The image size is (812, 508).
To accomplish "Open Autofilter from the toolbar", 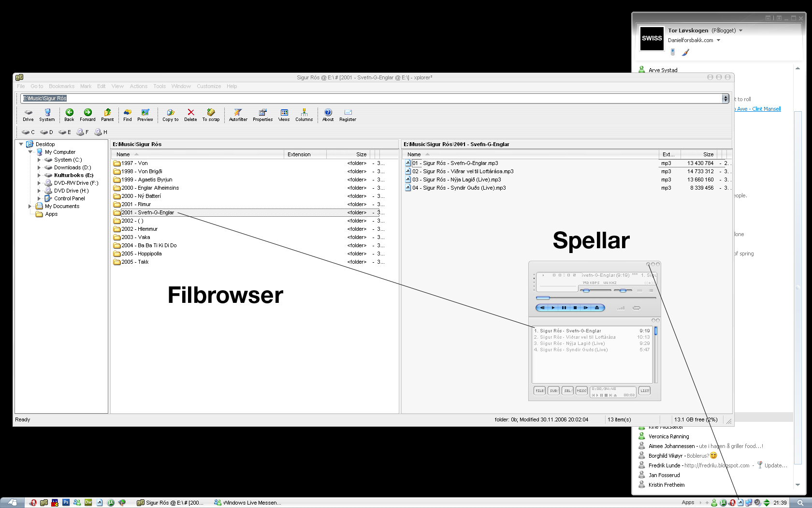I will pos(238,115).
